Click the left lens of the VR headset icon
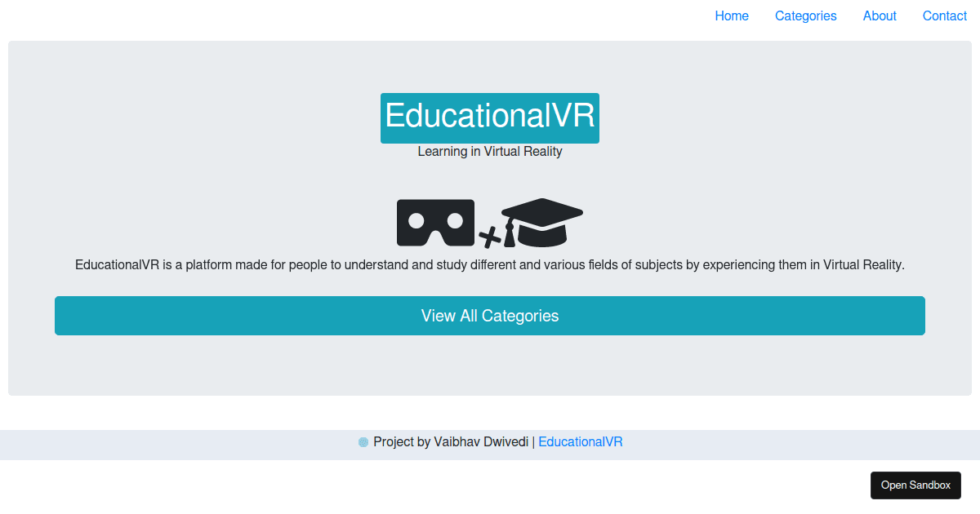 pos(416,220)
